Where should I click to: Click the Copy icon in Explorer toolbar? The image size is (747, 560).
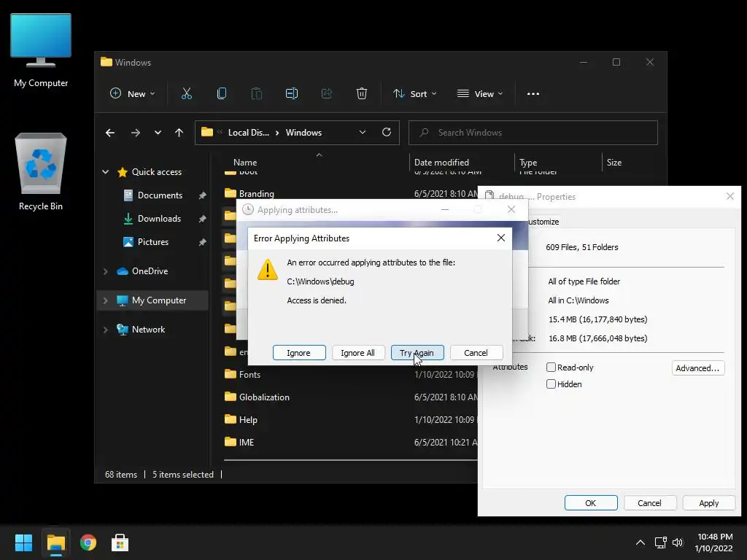222,94
